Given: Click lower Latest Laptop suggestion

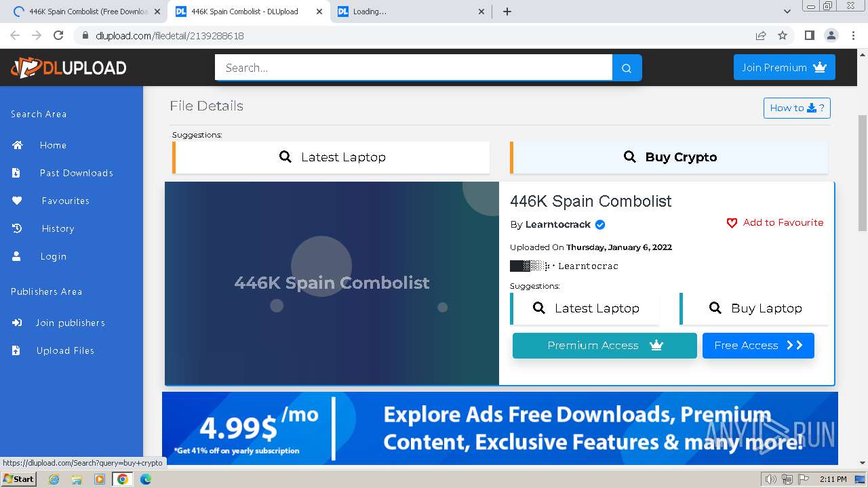Looking at the screenshot, I should (x=585, y=308).
